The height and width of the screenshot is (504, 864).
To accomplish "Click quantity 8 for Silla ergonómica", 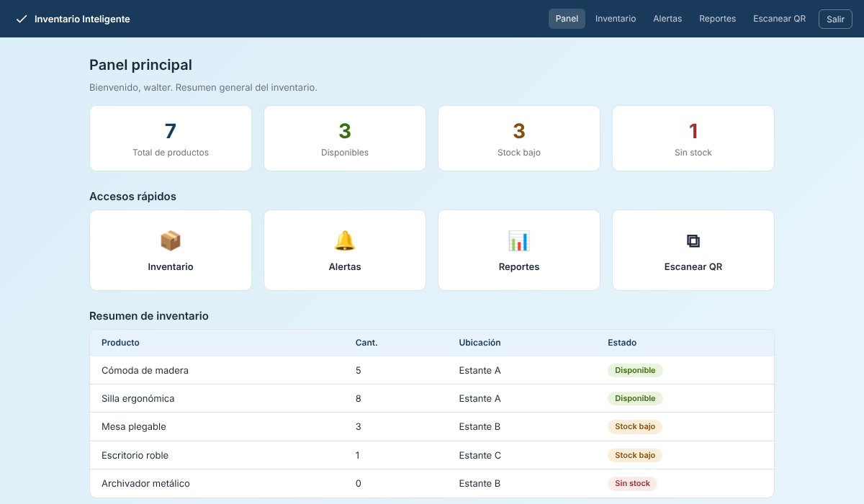I will 359,398.
